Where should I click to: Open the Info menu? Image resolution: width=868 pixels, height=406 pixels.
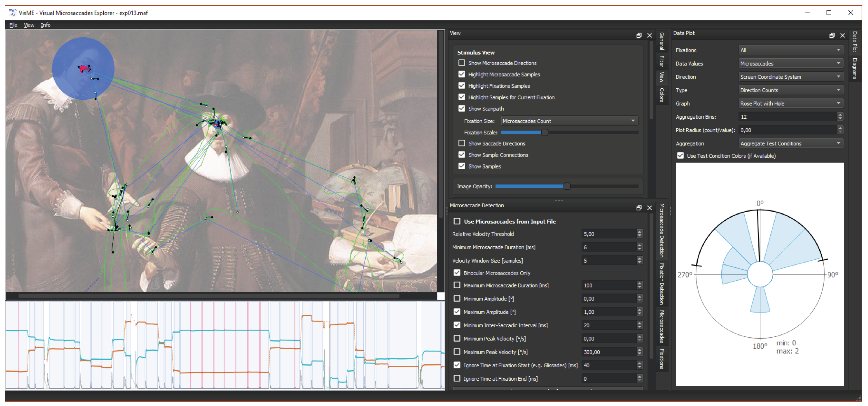46,25
